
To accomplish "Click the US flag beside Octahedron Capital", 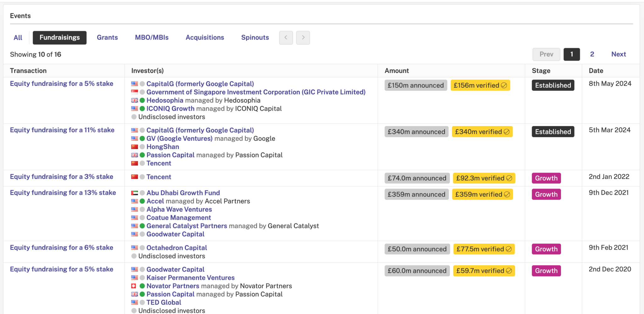I will pos(135,248).
